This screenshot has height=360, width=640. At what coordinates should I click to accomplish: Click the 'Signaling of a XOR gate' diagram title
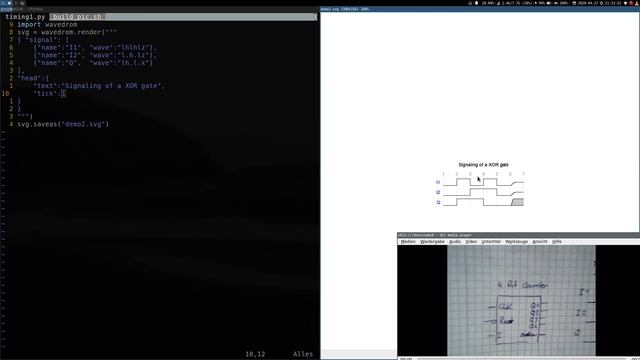point(483,165)
